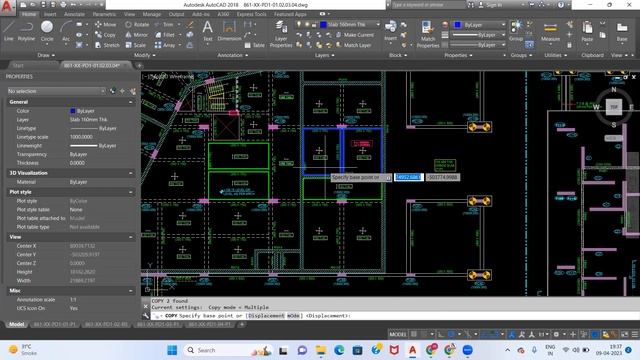Toggle ortho mode in status bar
The image size is (640, 360).
(x=441, y=334)
